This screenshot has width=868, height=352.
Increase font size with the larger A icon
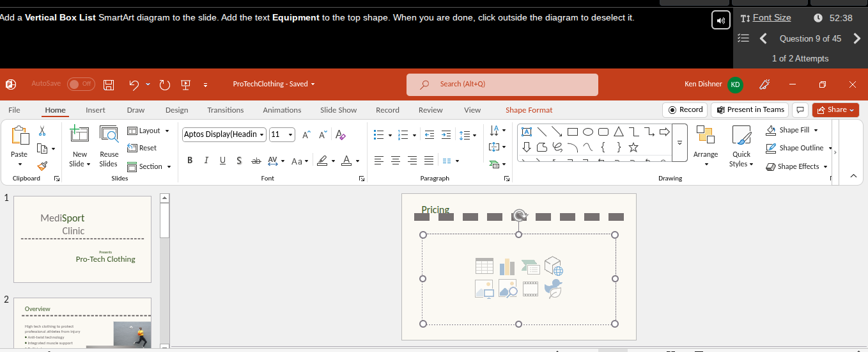click(307, 134)
